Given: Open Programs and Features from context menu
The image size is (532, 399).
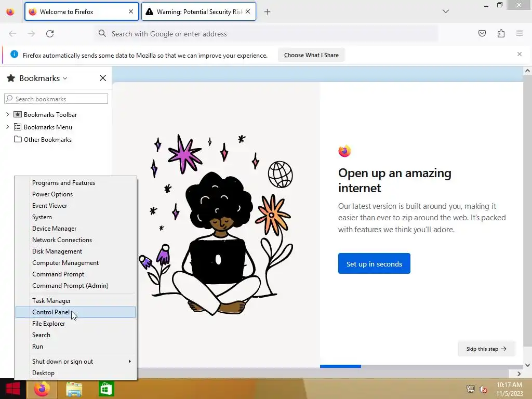Looking at the screenshot, I should coord(75,183).
